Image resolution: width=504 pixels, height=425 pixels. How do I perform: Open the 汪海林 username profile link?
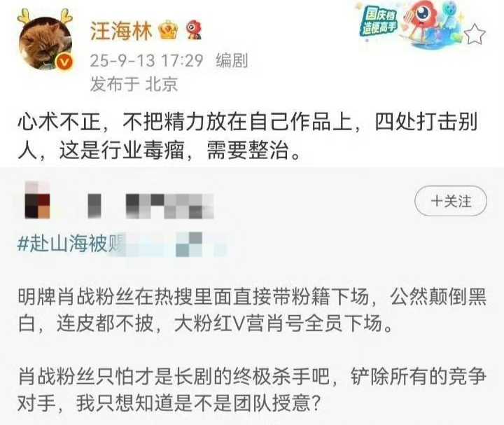[121, 31]
